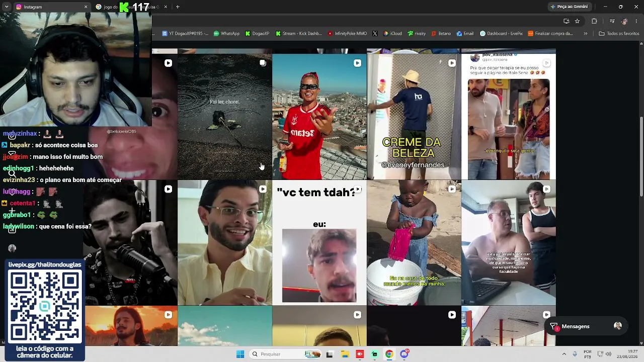
Task: Click the Peça ao Gemini button
Action: [x=569, y=7]
